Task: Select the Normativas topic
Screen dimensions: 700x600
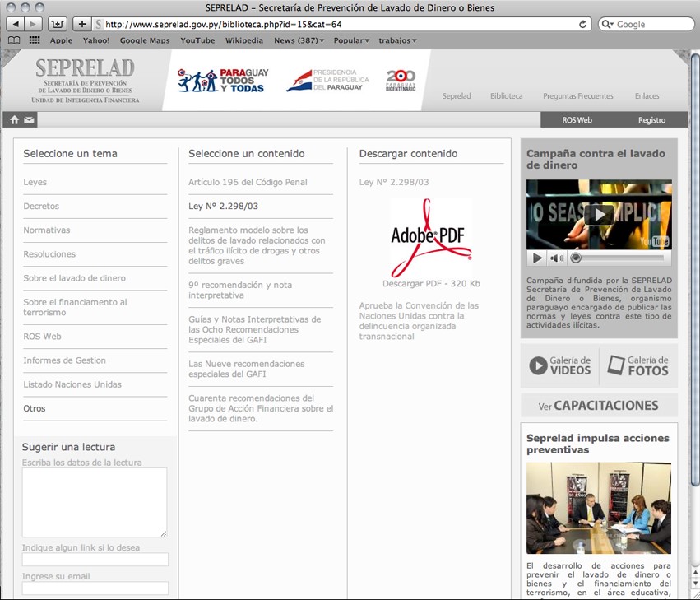Action: click(x=46, y=230)
